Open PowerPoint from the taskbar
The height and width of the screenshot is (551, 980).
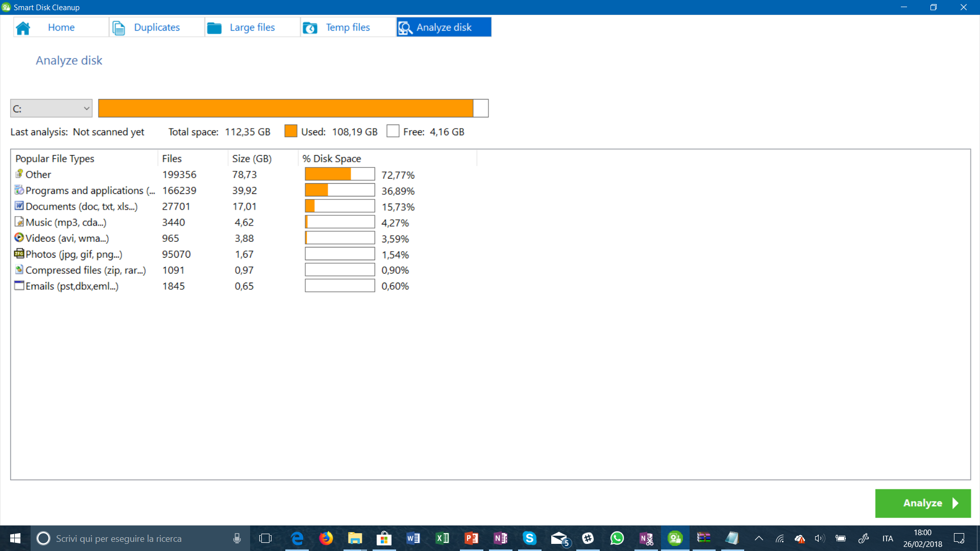point(471,538)
